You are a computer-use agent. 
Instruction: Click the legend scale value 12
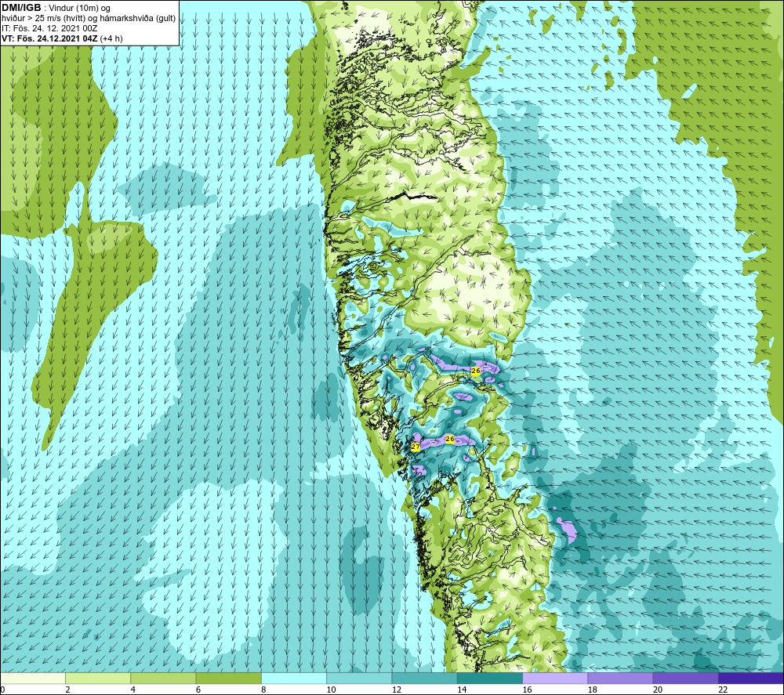coord(397,690)
